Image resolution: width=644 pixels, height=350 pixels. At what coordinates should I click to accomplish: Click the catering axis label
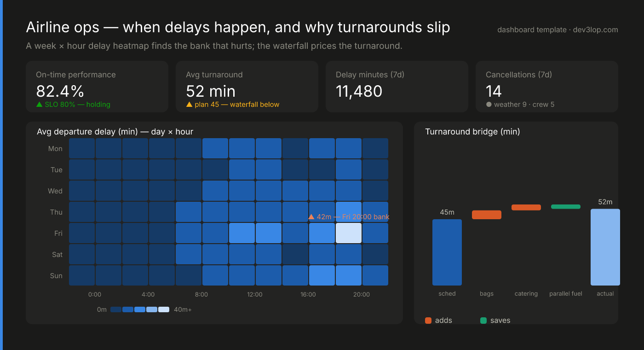click(x=526, y=294)
